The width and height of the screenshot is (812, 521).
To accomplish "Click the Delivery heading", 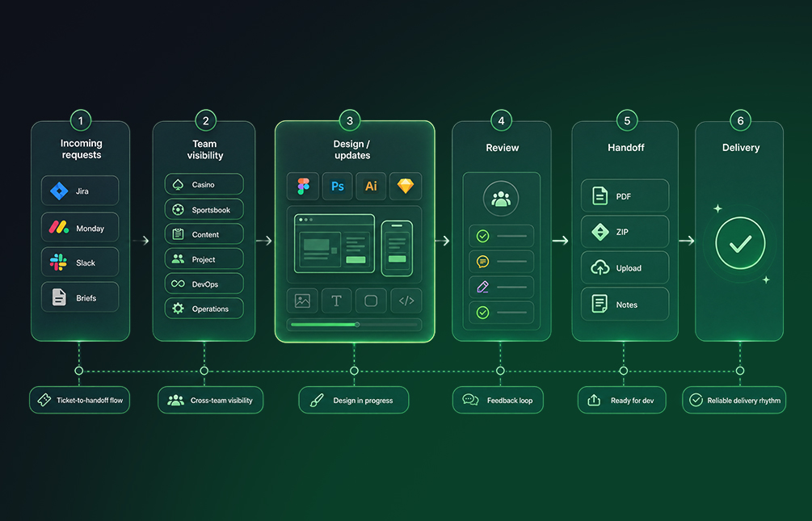I will 741,148.
